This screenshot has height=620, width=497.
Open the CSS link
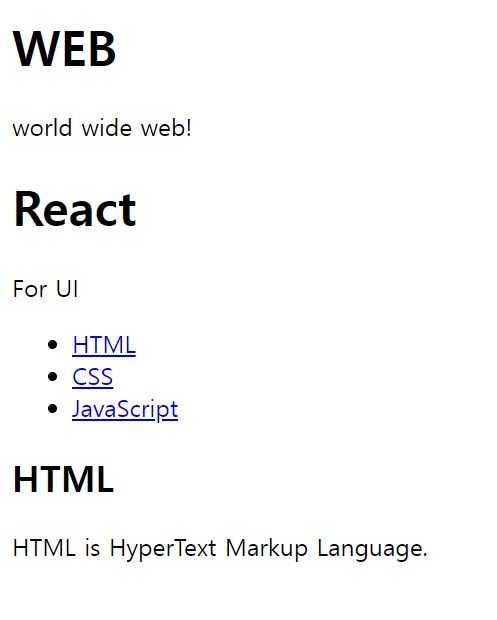(93, 377)
